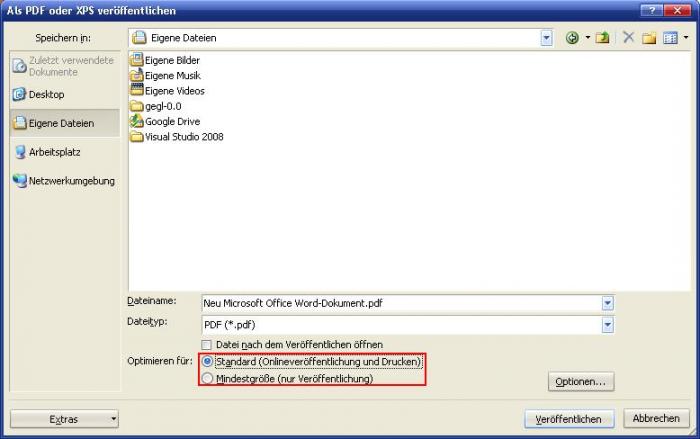Click the Veröffentlichen button
Image resolution: width=700 pixels, height=439 pixels.
coord(569,419)
